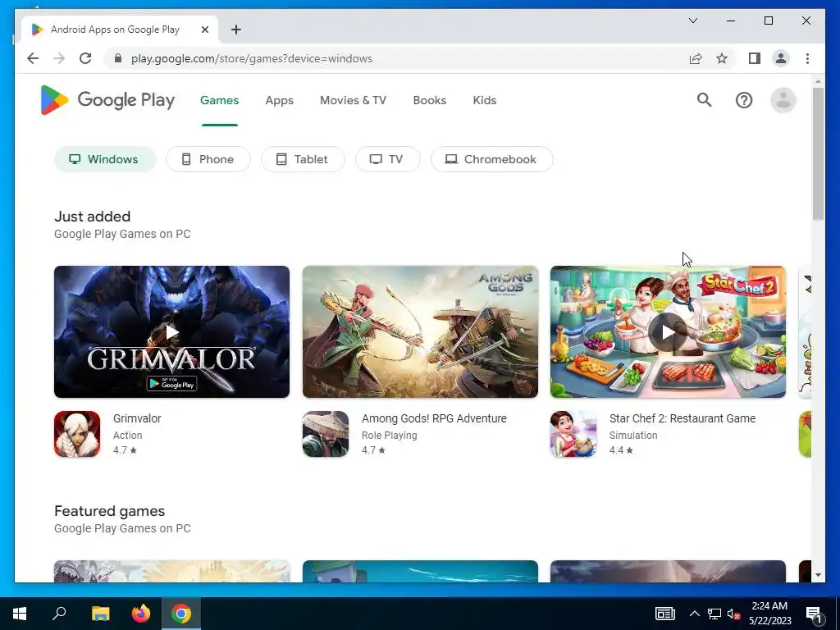This screenshot has width=840, height=630.
Task: Open the Help Center question mark icon
Action: 743,100
